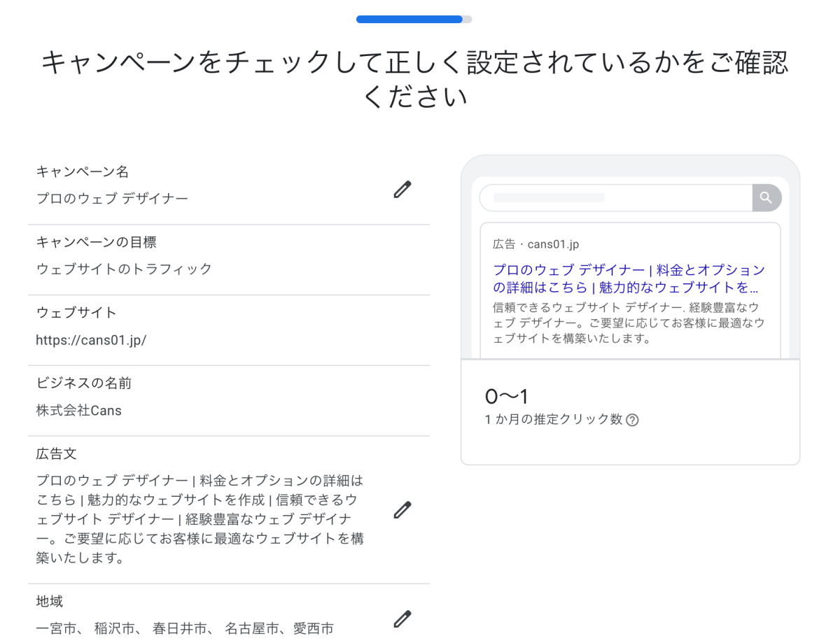
Task: Select the プロのウェブ デザイナー campaign name value
Action: tap(112, 199)
